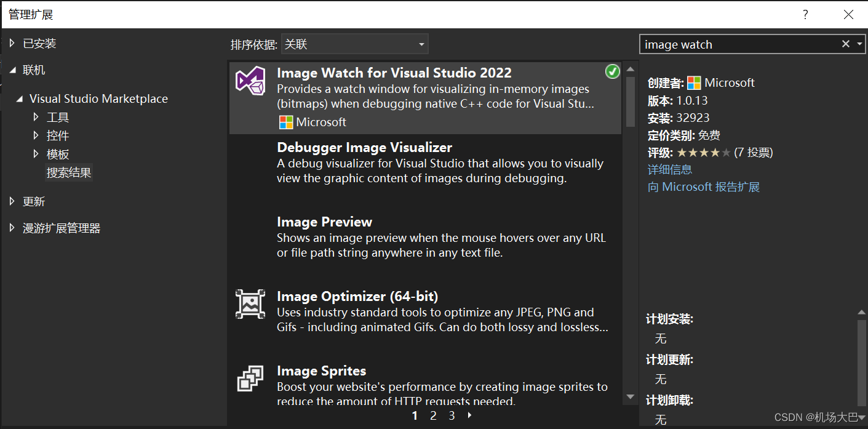Close the 管理扩展 dialog window
This screenshot has height=429, width=868.
click(x=848, y=15)
